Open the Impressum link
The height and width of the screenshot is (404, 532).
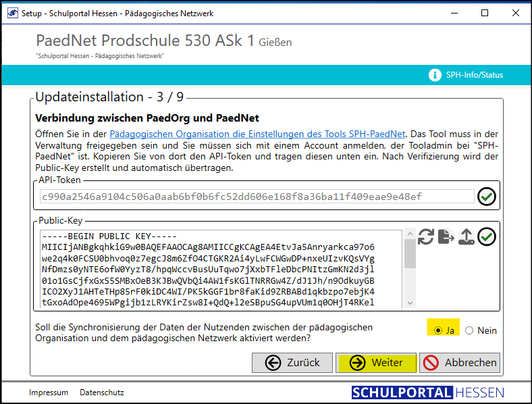click(x=49, y=393)
